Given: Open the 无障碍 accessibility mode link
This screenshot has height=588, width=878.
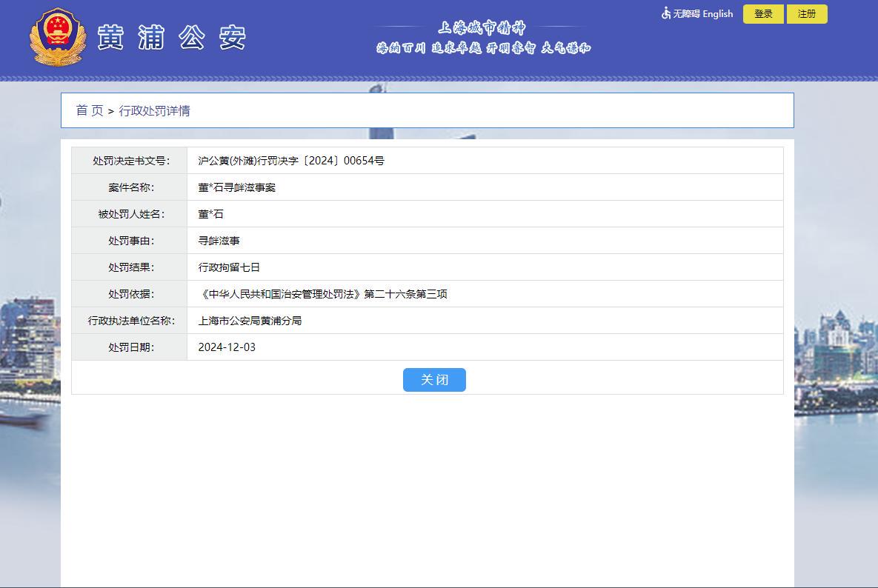Looking at the screenshot, I should pos(686,14).
